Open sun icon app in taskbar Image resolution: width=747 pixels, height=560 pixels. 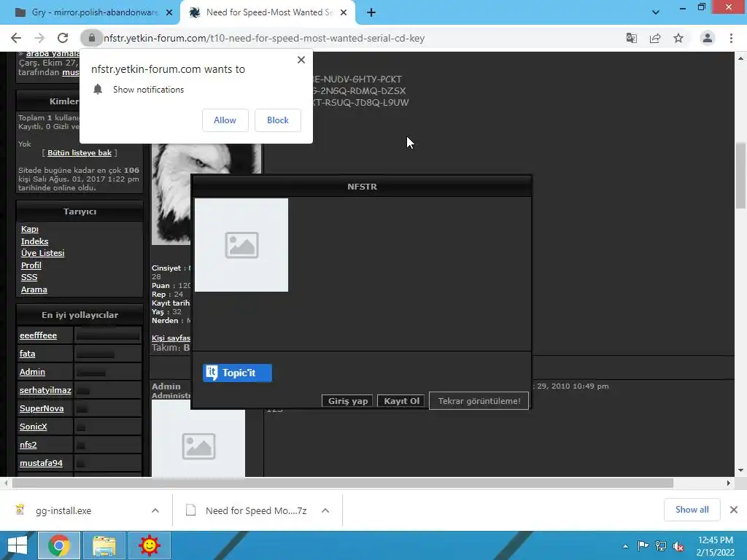click(149, 545)
